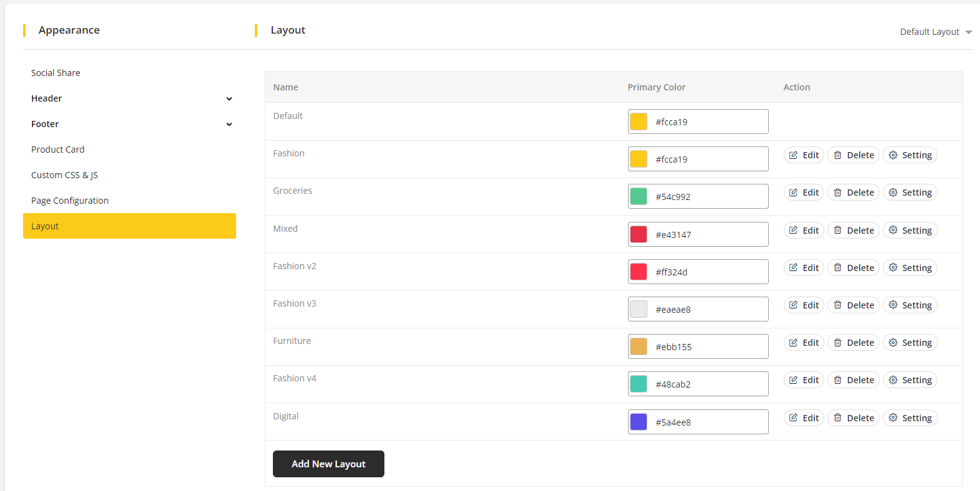The width and height of the screenshot is (980, 491).
Task: Click the Delete button for Furniture layout
Action: pos(854,343)
